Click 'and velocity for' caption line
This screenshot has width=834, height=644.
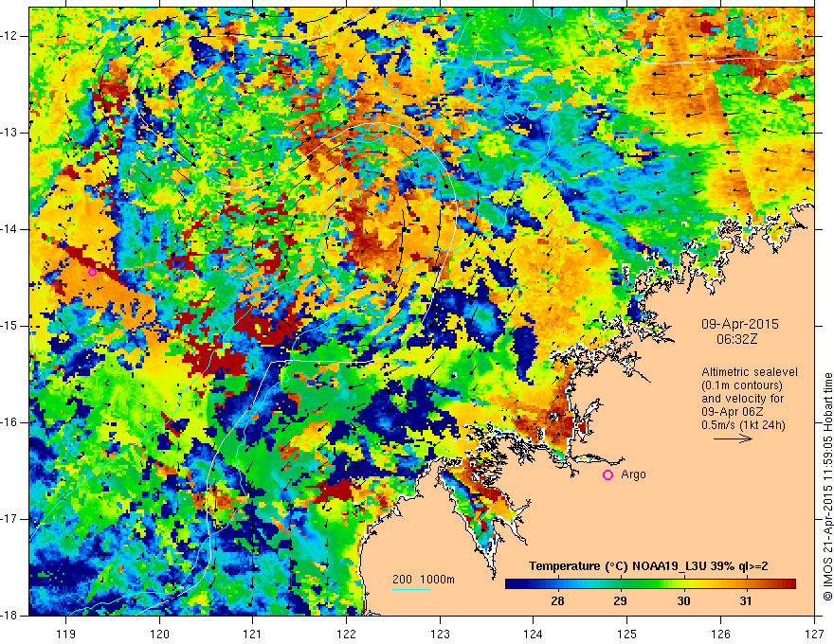tap(742, 399)
